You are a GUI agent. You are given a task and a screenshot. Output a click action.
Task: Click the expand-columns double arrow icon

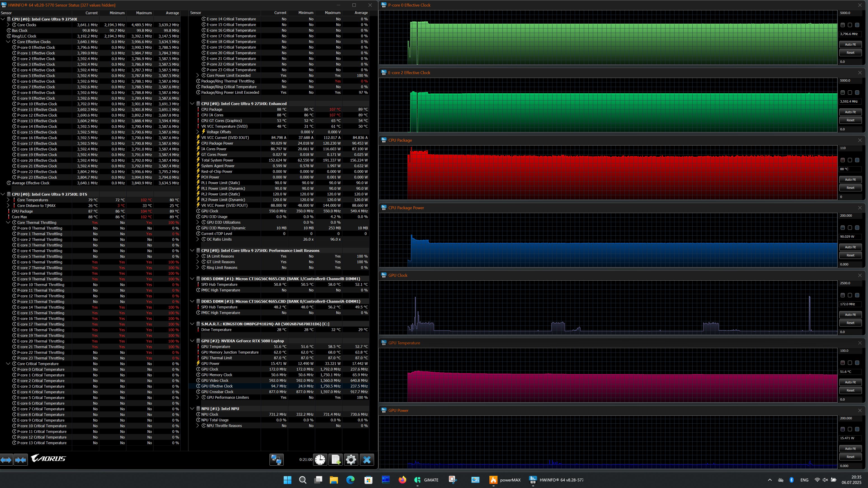6,460
